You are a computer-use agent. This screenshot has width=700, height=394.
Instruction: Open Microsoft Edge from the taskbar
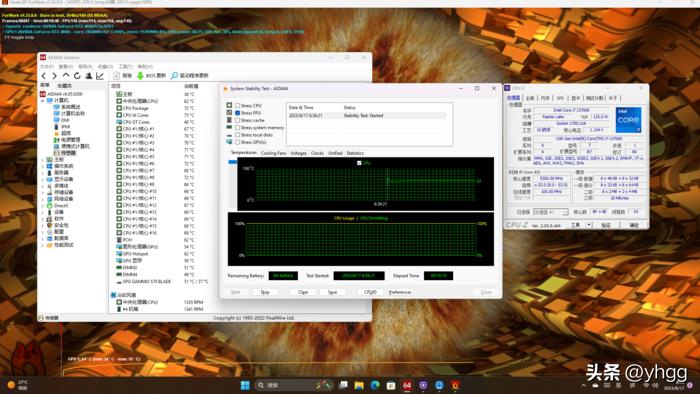click(x=375, y=385)
